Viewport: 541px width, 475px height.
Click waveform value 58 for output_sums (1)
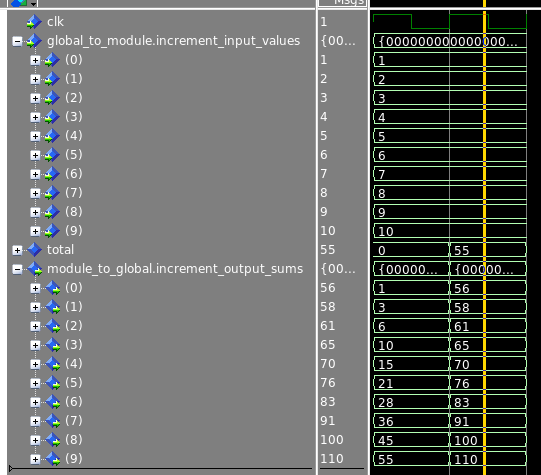click(x=462, y=308)
